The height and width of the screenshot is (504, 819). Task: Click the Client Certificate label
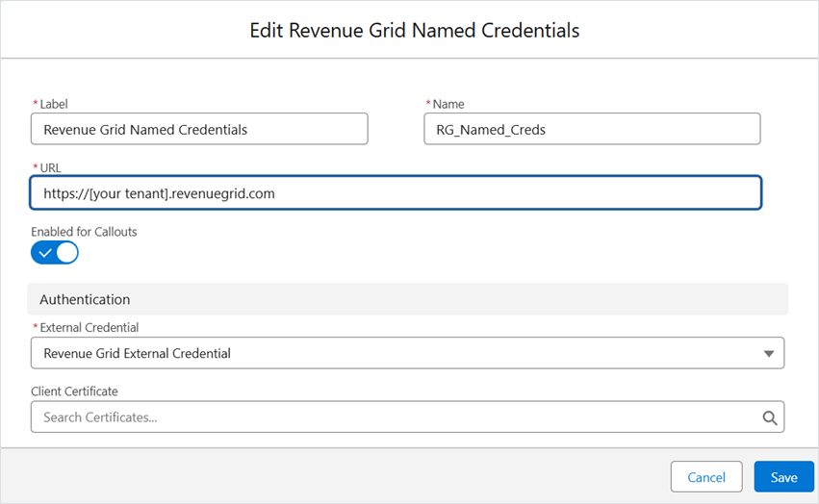pyautogui.click(x=74, y=391)
